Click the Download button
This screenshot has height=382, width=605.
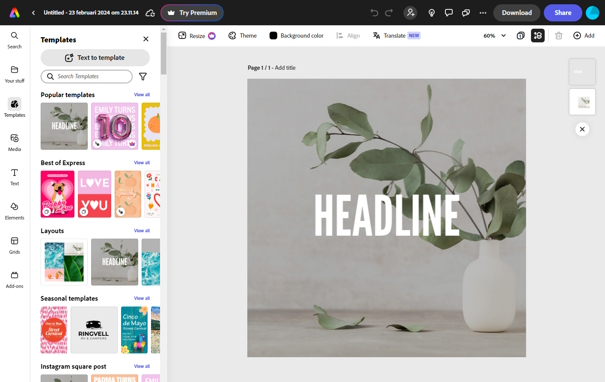pyautogui.click(x=517, y=13)
